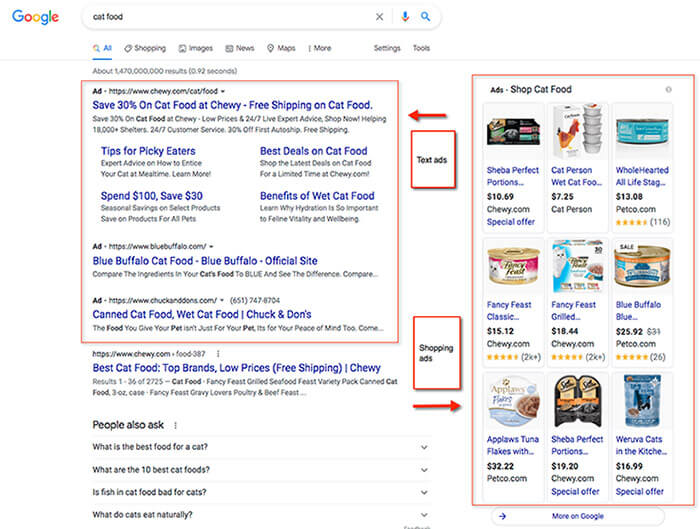Viewport: 700px width, 529px height.
Task: Open three-dot menu next to People also ask
Action: click(x=175, y=425)
